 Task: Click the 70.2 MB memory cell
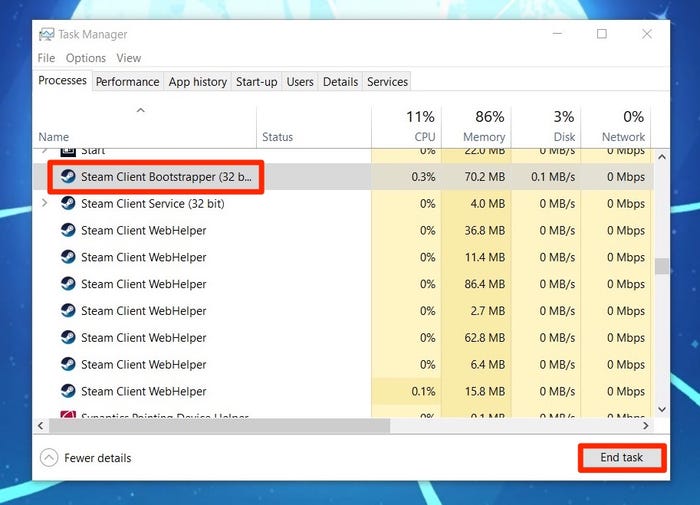[476, 176]
